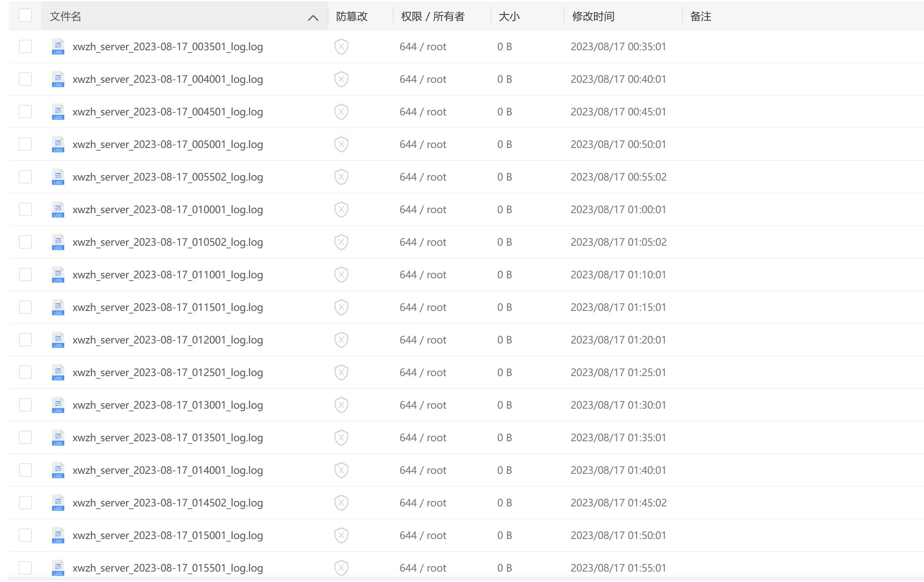Select checkbox for xwzh_server_2023-08-17_011501_log.log
Image resolution: width=924 pixels, height=582 pixels.
tap(25, 307)
